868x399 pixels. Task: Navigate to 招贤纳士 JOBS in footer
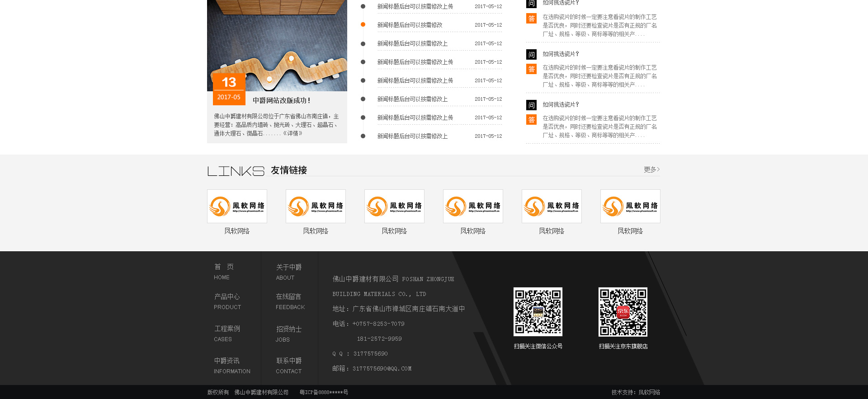[x=288, y=334]
